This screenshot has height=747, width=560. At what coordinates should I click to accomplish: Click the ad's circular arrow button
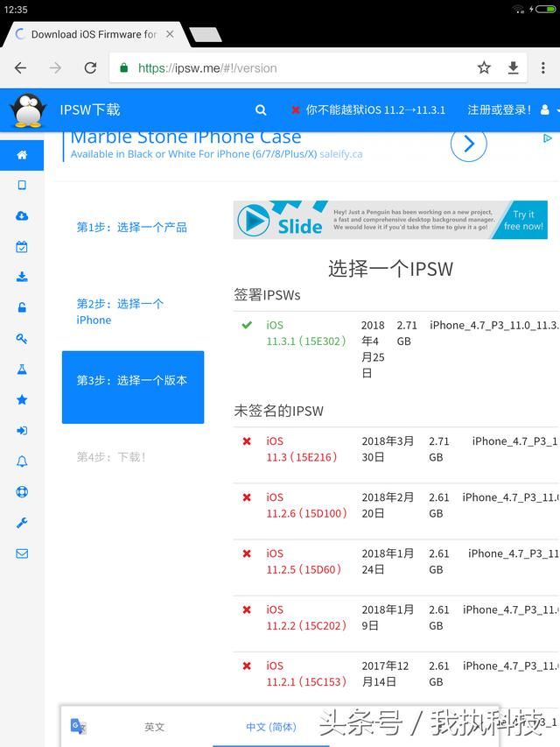click(x=469, y=144)
